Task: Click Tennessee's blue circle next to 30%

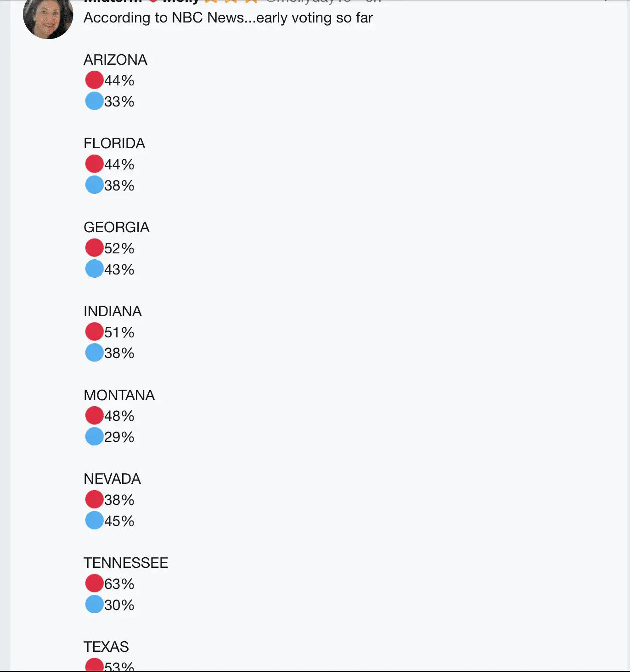Action: pos(94,605)
